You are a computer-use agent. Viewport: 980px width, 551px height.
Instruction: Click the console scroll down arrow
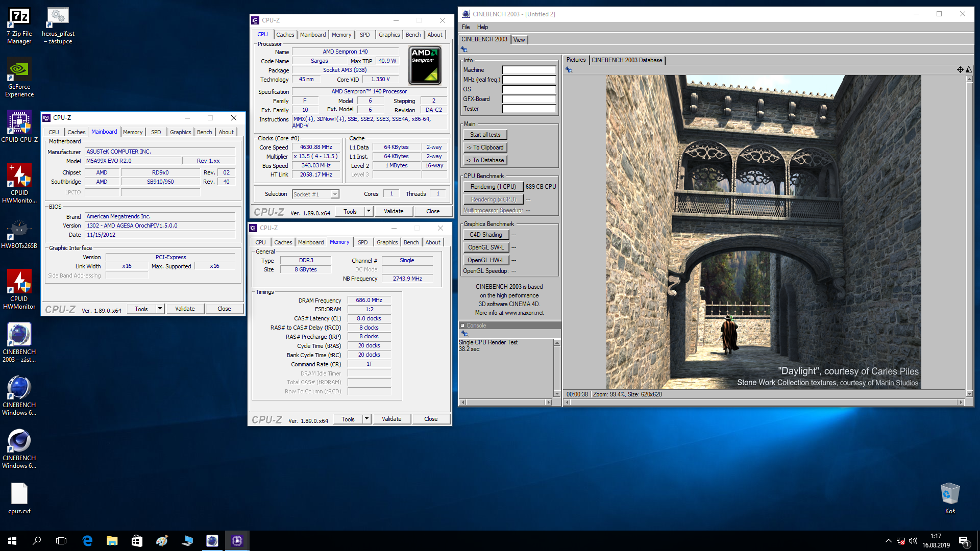point(557,394)
